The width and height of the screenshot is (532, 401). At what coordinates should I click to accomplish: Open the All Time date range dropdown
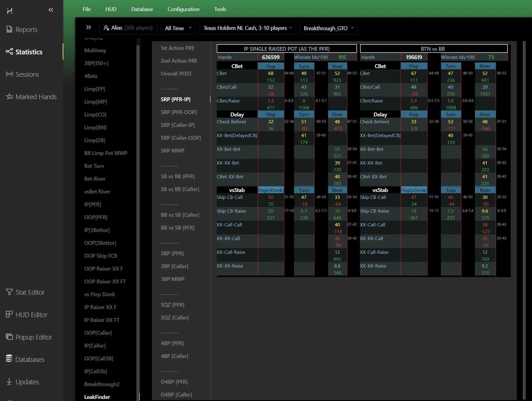point(178,28)
